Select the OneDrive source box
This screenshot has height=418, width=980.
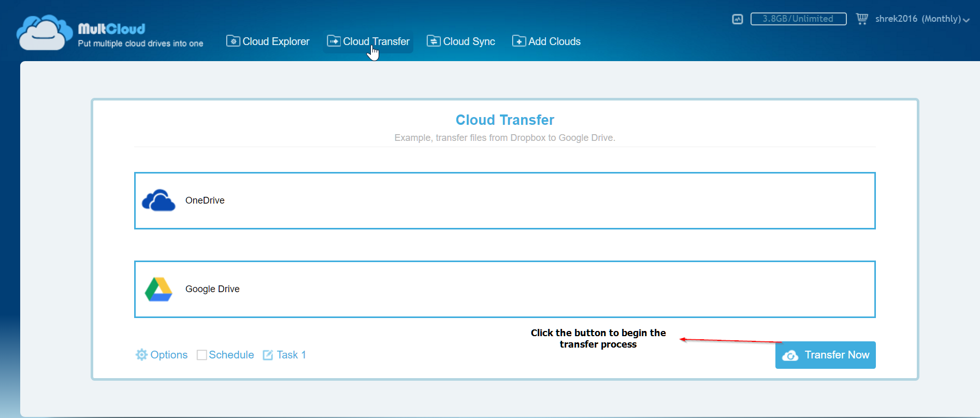coord(505,200)
